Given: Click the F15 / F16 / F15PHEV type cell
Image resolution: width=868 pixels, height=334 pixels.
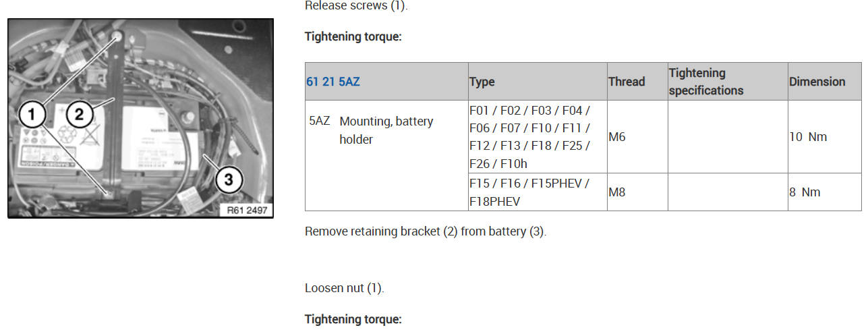Looking at the screenshot, I should 529,192.
